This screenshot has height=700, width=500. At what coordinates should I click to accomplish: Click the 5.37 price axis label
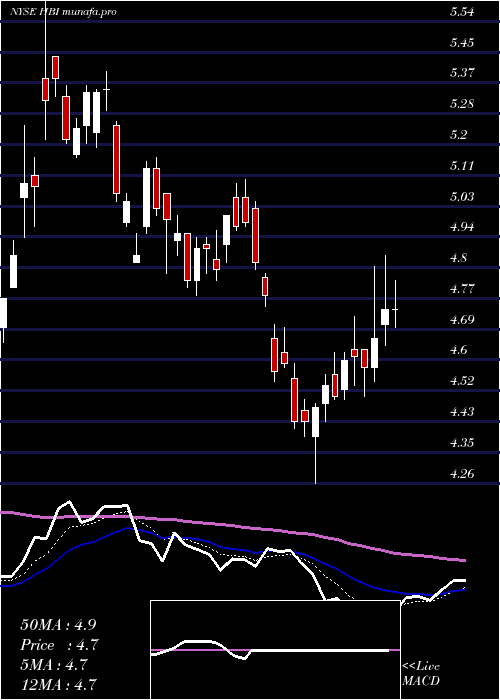click(x=462, y=73)
